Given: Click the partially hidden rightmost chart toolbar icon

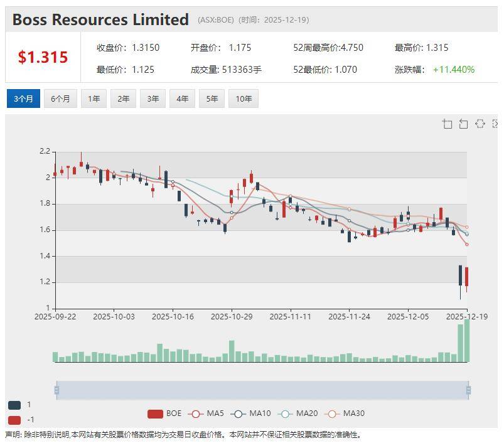Looking at the screenshot, I should click(495, 124).
